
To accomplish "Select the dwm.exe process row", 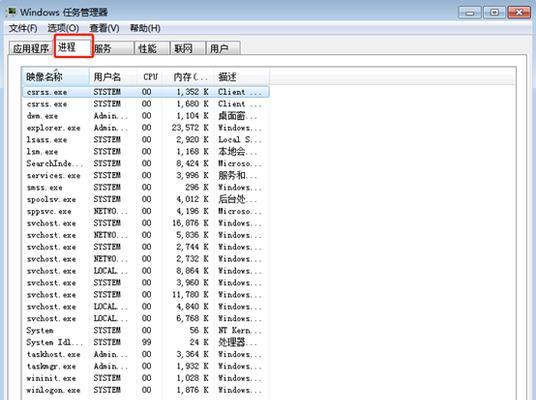I will point(146,116).
